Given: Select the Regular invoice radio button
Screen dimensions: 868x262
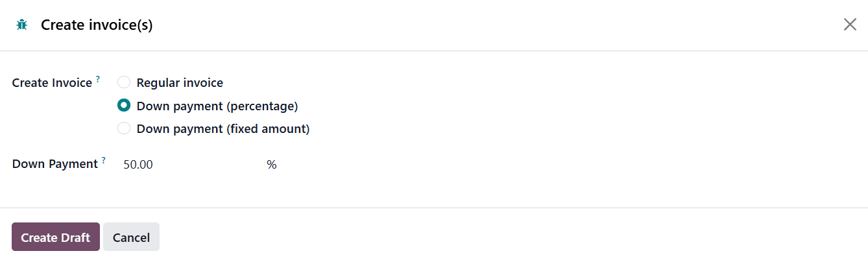Looking at the screenshot, I should pos(124,82).
